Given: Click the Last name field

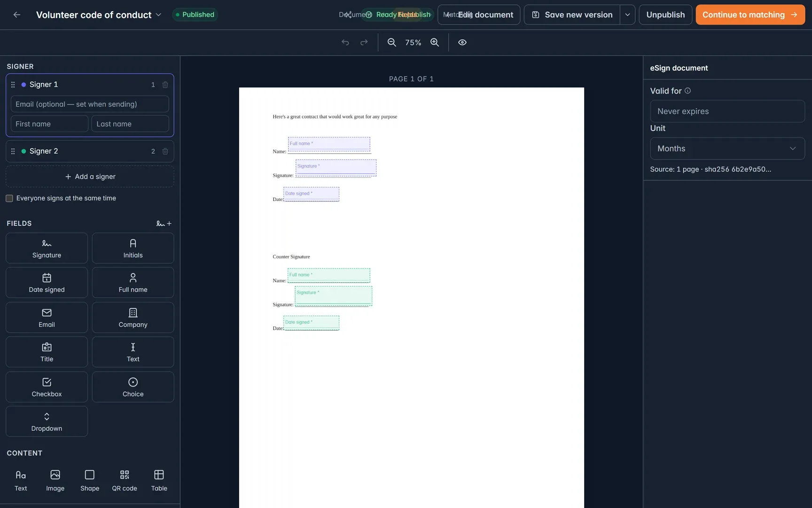Looking at the screenshot, I should [x=130, y=124].
